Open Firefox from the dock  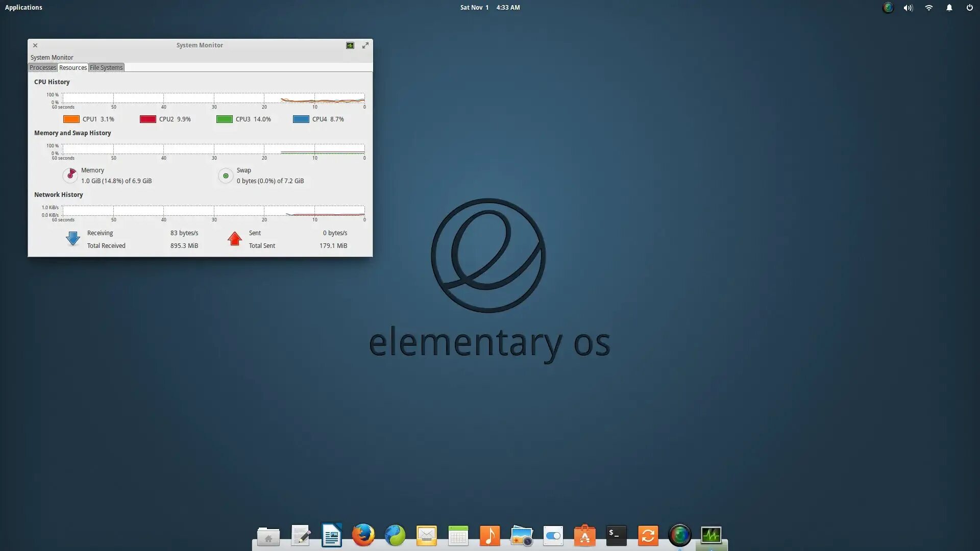pyautogui.click(x=363, y=535)
